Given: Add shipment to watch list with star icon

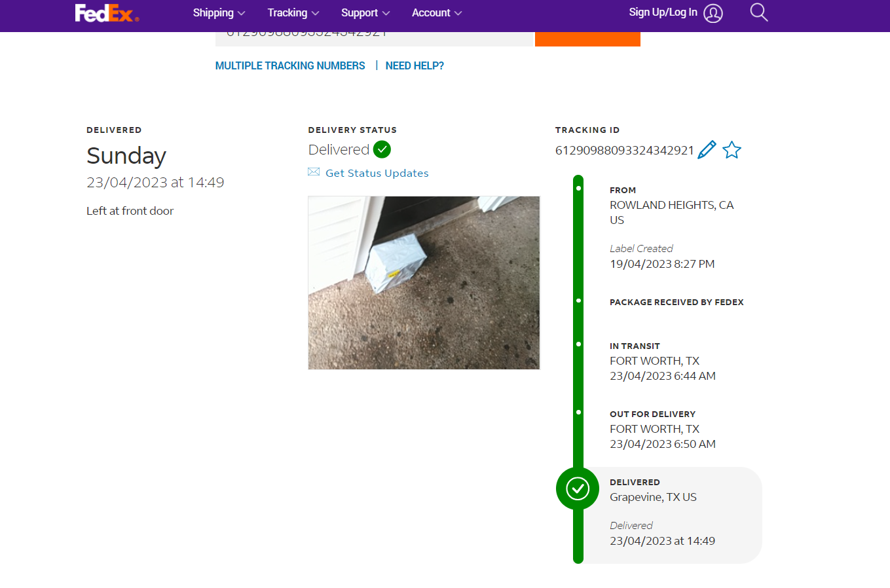Looking at the screenshot, I should tap(732, 150).
